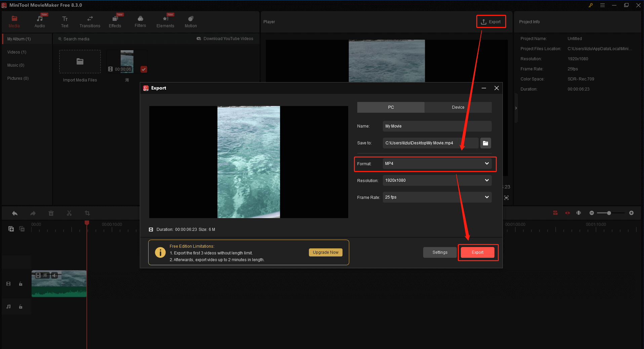Click the Add Track icon
644x349 pixels.
click(11, 229)
